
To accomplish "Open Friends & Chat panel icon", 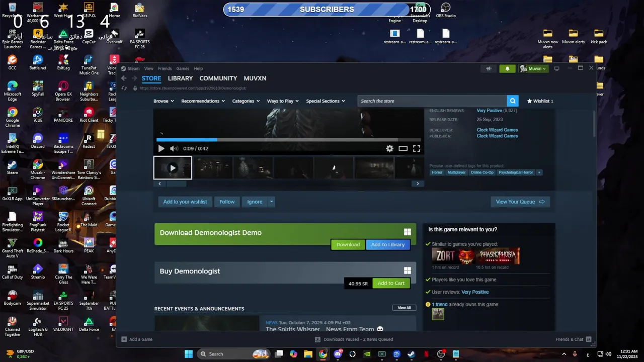I will pos(589,339).
